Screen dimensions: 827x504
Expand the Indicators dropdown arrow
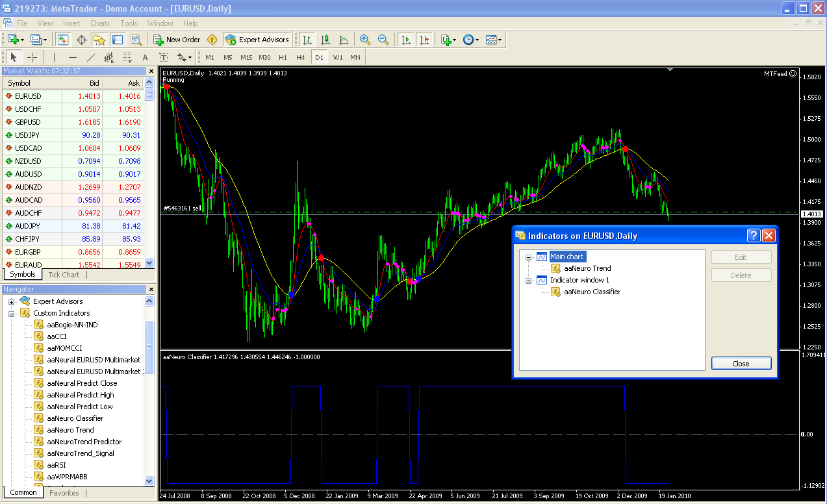coord(454,40)
